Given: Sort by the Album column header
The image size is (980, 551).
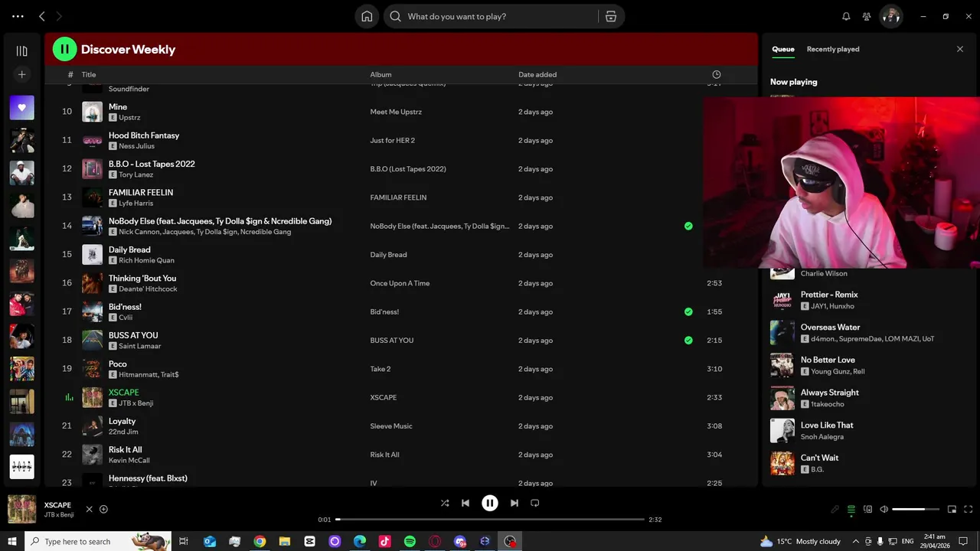Looking at the screenshot, I should coord(381,74).
